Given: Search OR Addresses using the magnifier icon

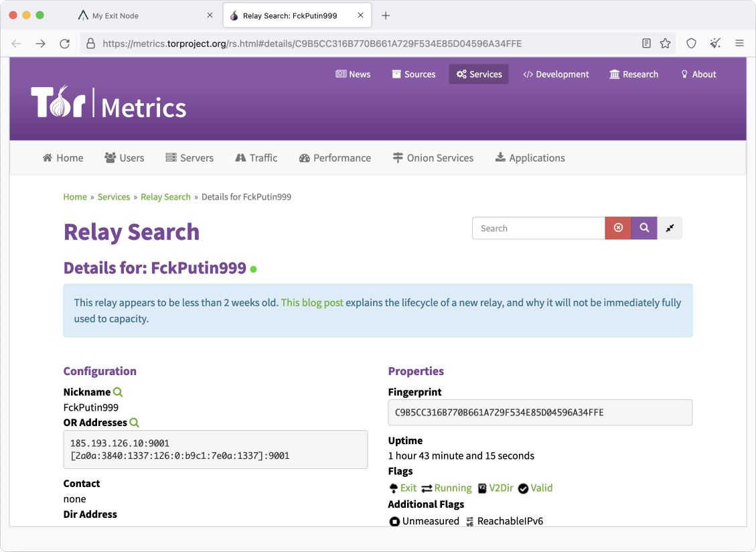Looking at the screenshot, I should (134, 423).
